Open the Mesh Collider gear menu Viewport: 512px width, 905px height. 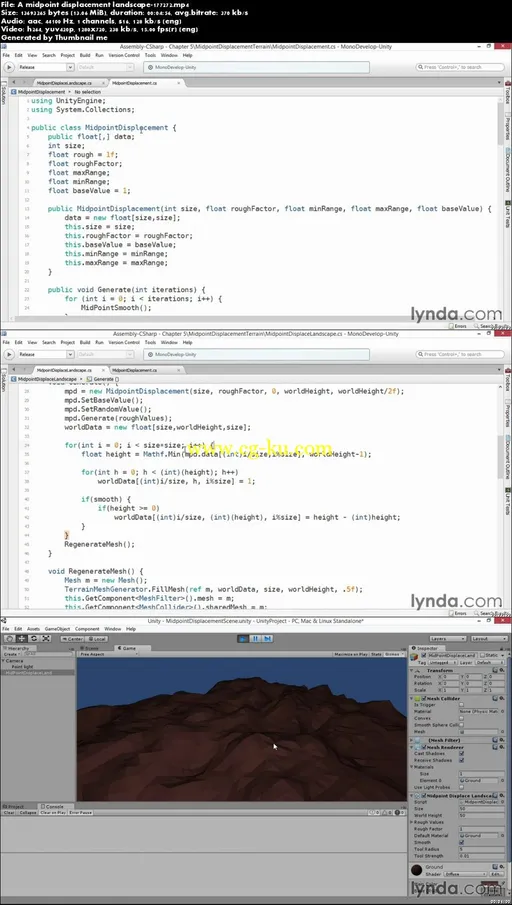tap(502, 698)
